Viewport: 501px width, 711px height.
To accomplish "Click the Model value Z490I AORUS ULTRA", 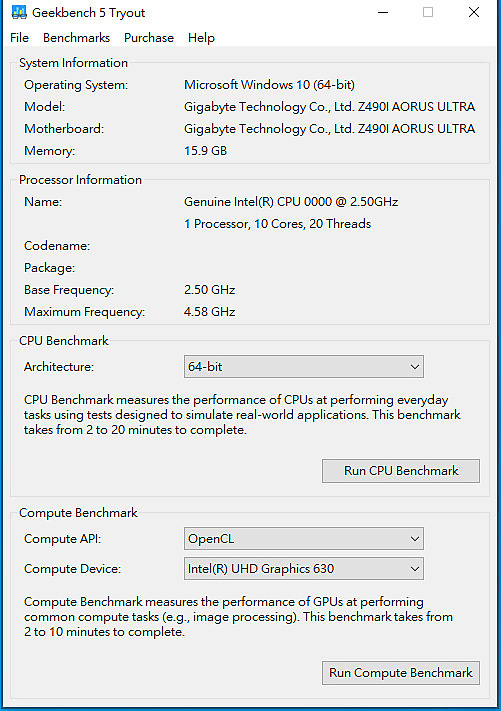I will click(330, 107).
